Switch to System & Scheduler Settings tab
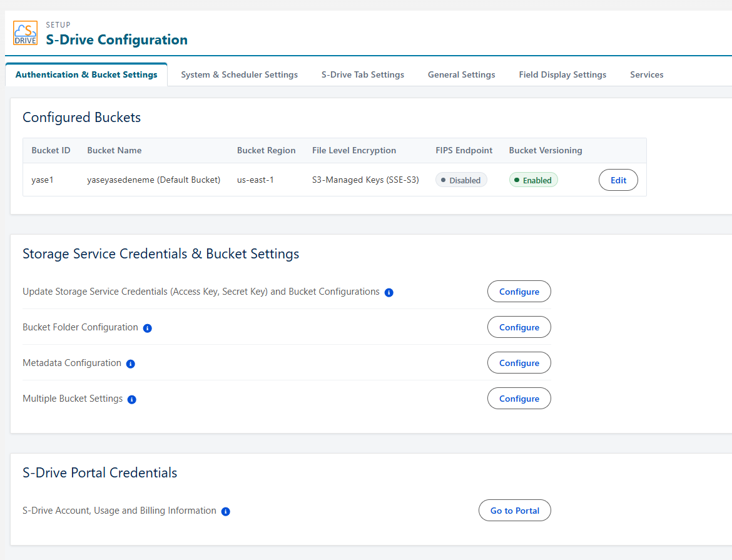 (x=240, y=74)
